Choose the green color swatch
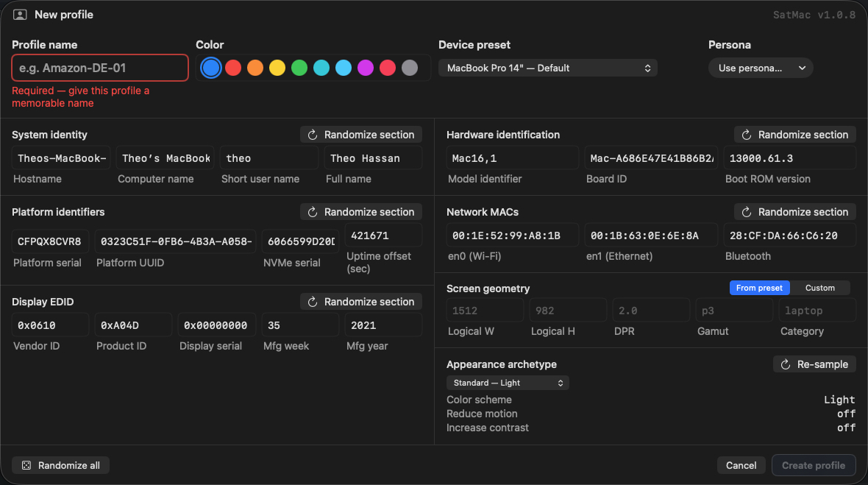The height and width of the screenshot is (485, 868). tap(299, 68)
